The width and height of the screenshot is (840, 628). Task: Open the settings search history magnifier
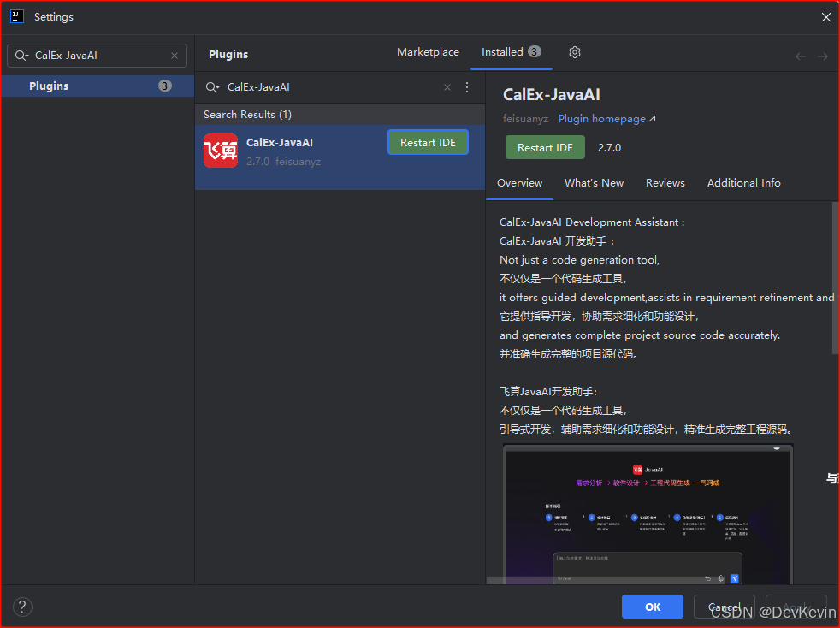click(21, 56)
